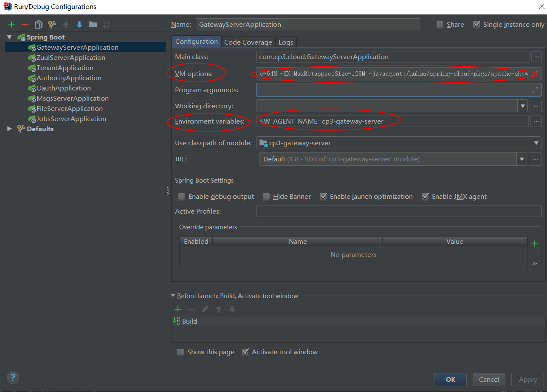Sort configurations alphabetically
Screen dimensions: 547x392
[x=107, y=25]
